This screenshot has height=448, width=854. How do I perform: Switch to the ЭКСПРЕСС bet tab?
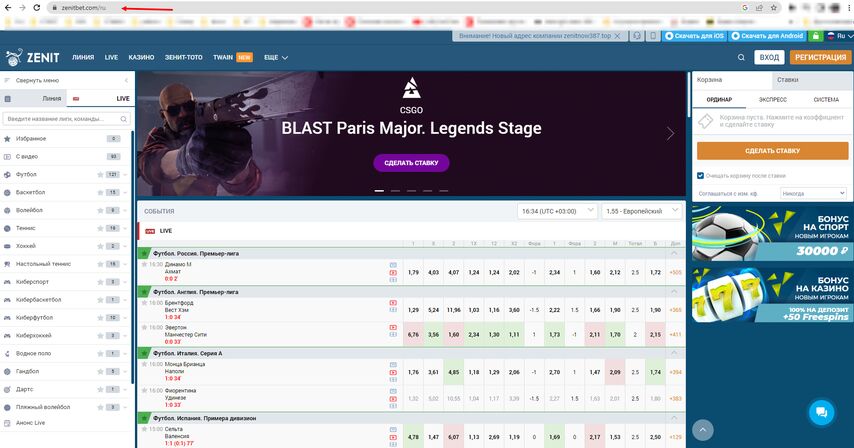click(x=772, y=100)
